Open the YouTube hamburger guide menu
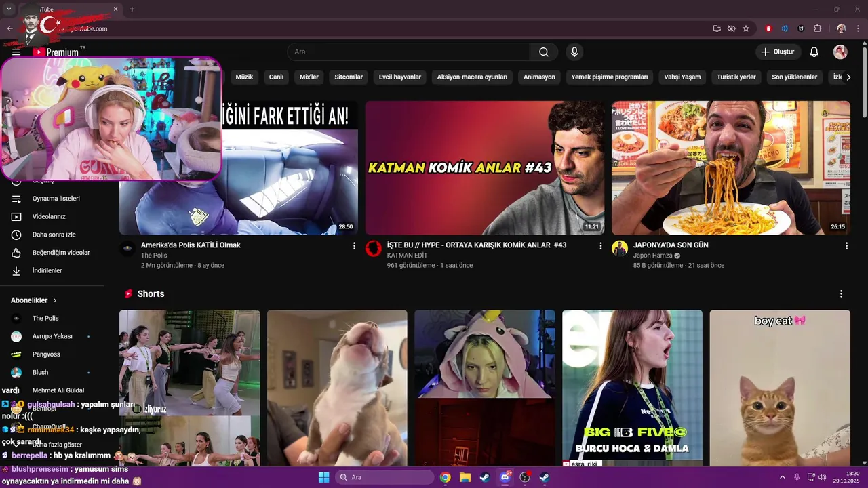The width and height of the screenshot is (868, 488). point(16,52)
